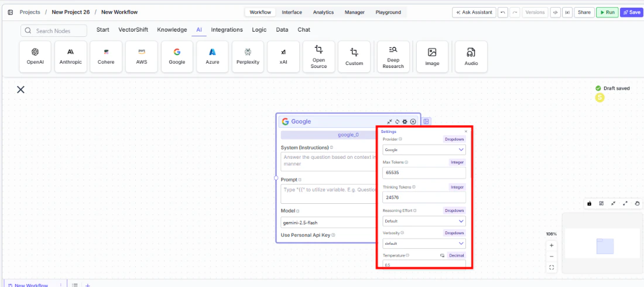Add a Deep Research node
The height and width of the screenshot is (287, 644).
393,57
